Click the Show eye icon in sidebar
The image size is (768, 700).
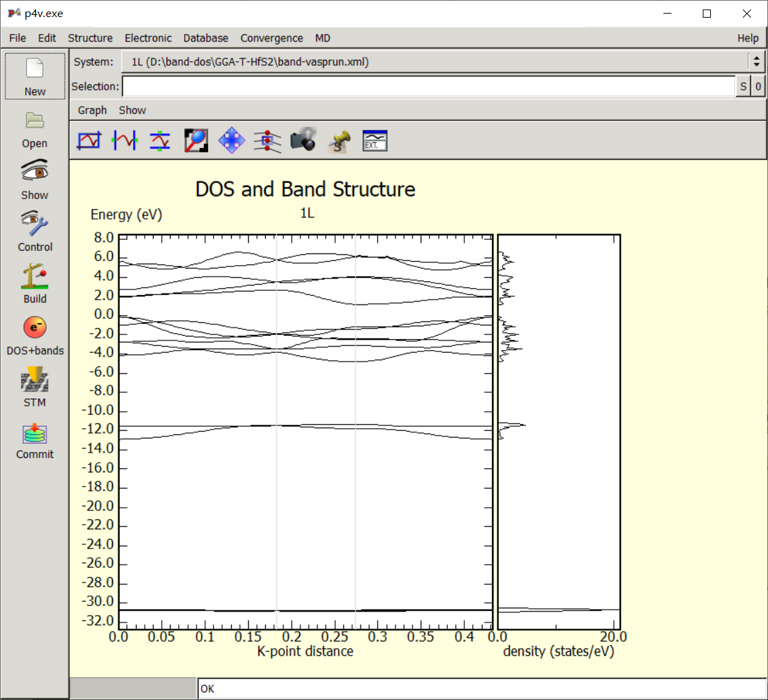click(35, 171)
